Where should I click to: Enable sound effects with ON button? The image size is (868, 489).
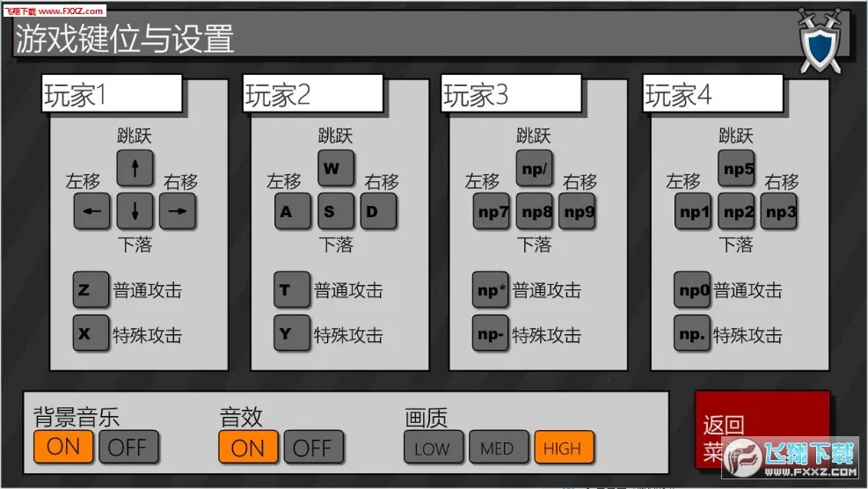tap(248, 447)
